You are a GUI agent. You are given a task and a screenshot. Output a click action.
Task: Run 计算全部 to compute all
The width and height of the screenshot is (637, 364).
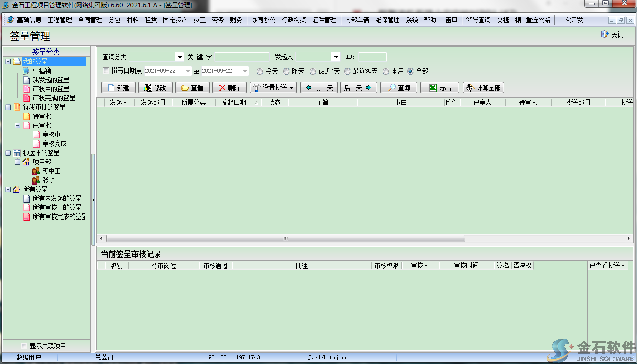[482, 87]
